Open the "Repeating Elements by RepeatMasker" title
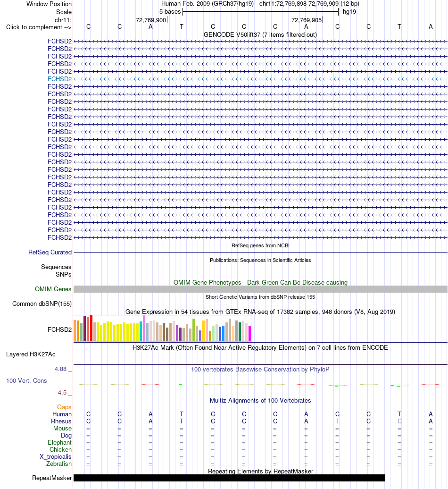The image size is (448, 489). [x=260, y=471]
